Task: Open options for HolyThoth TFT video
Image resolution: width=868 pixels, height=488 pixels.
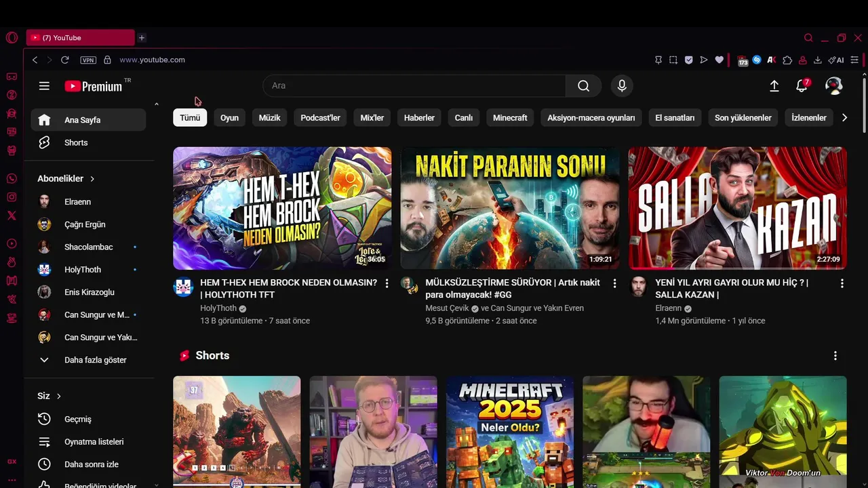Action: tap(387, 283)
